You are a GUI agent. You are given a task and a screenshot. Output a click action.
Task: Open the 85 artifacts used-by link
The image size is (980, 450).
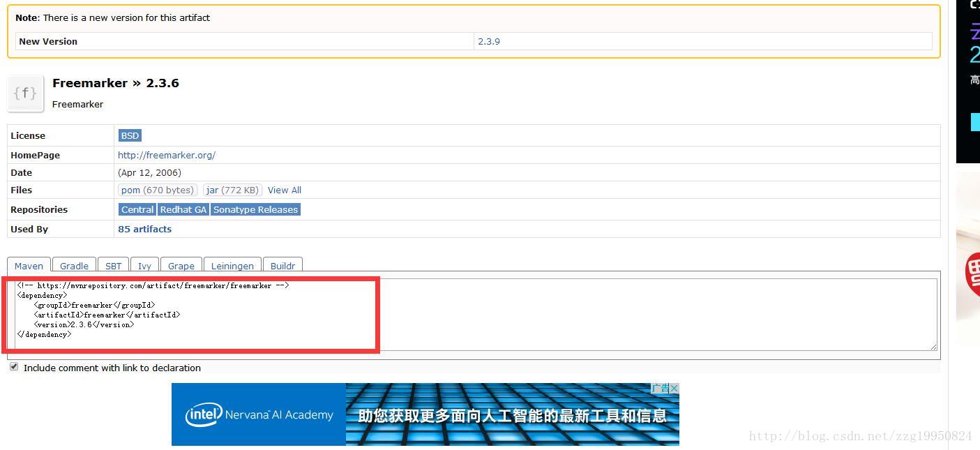(x=144, y=229)
